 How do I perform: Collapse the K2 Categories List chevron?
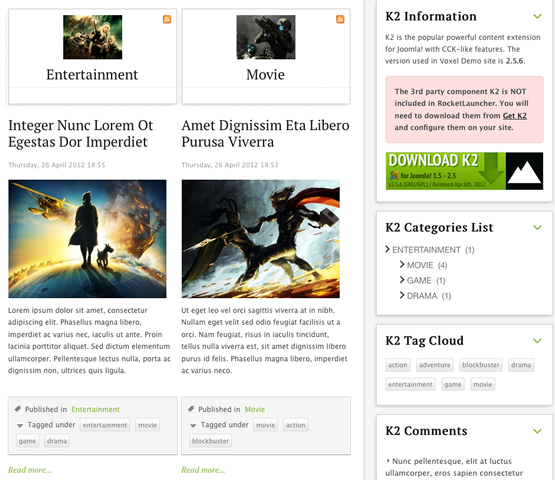tap(537, 227)
